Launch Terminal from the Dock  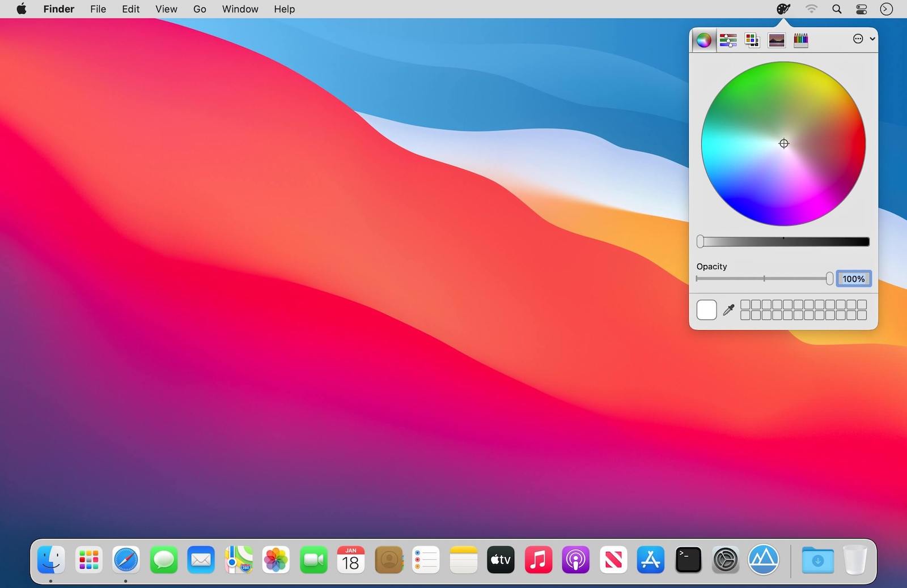click(x=688, y=560)
